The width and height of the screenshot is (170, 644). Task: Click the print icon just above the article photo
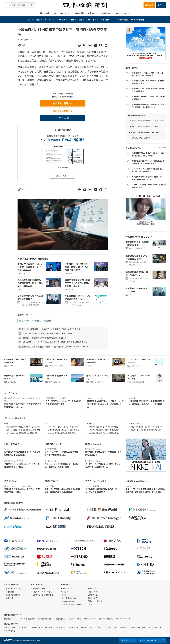pyautogui.click(x=79, y=189)
